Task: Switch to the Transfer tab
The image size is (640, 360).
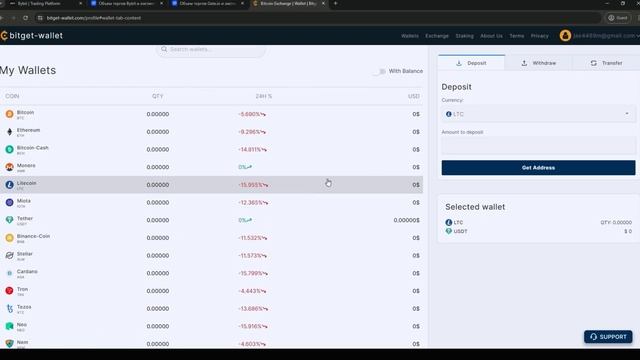Action: [606, 63]
